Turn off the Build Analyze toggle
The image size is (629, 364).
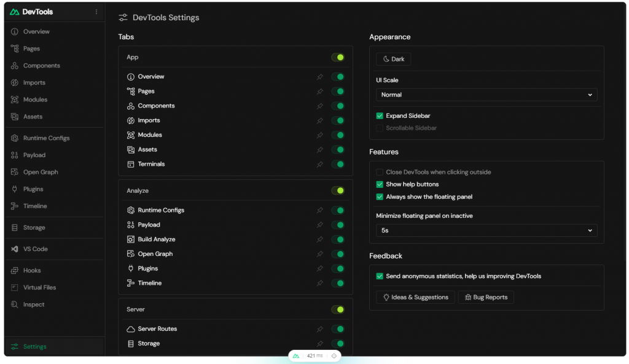(x=338, y=239)
